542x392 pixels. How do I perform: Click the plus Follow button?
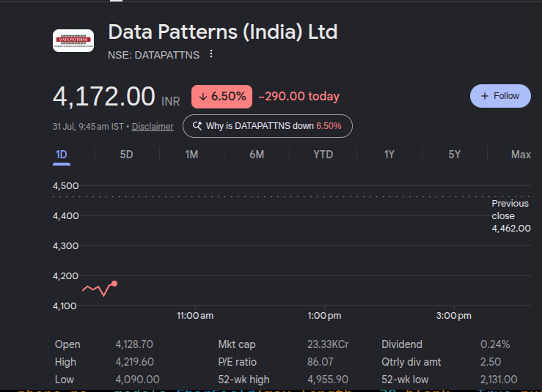[x=500, y=96]
